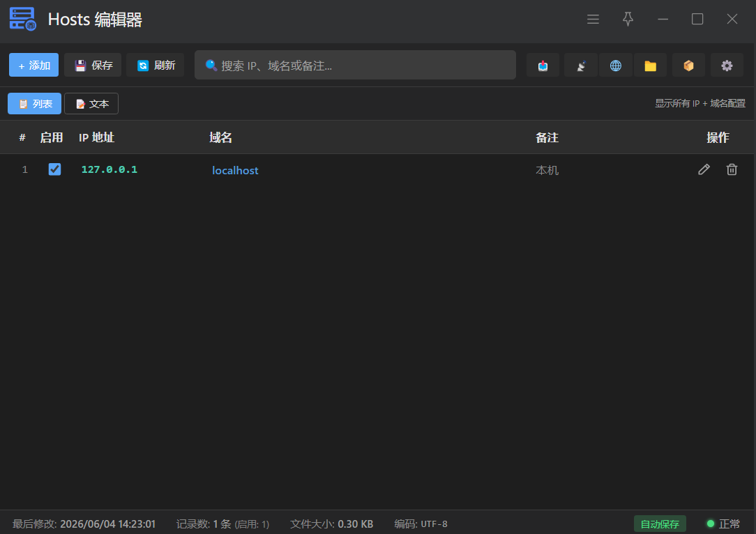Switch to the 文本 text view tab

tap(91, 104)
